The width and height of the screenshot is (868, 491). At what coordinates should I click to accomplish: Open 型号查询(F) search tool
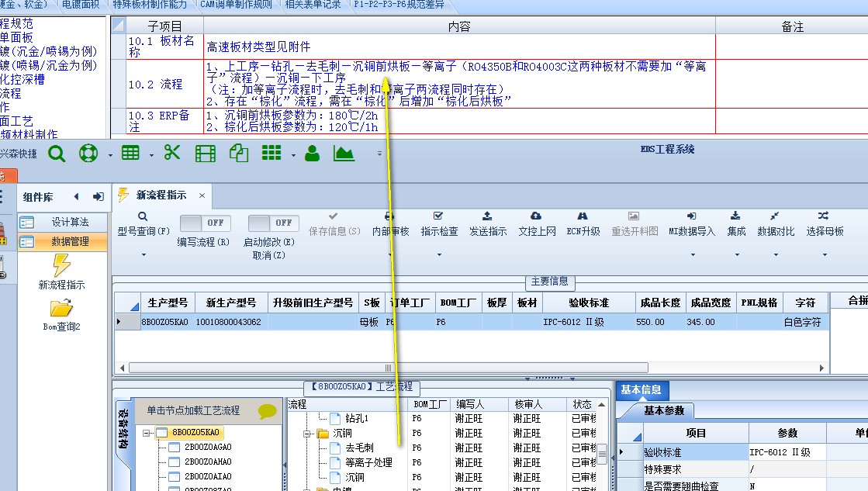coord(144,224)
